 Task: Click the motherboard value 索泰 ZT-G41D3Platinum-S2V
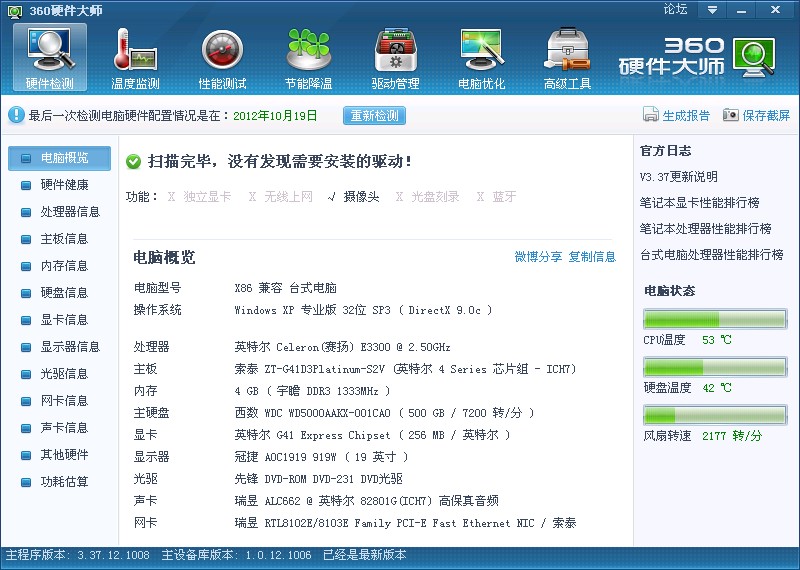click(x=406, y=369)
